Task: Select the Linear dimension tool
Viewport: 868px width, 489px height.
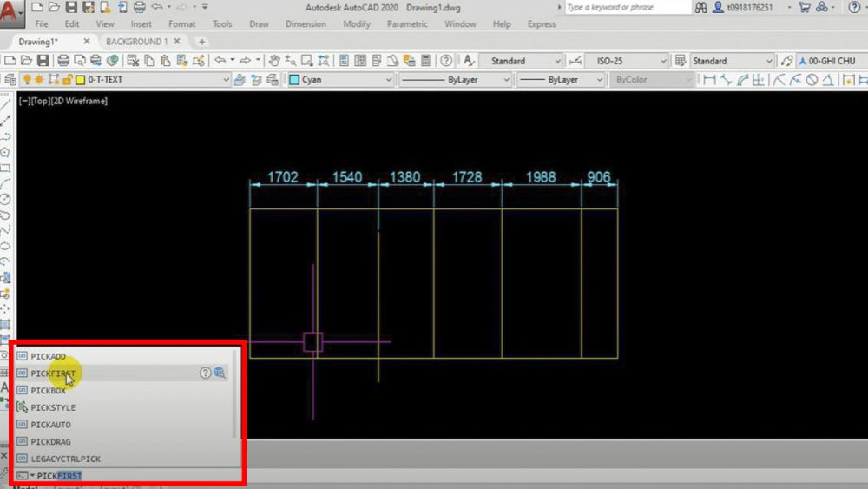Action: [x=709, y=80]
